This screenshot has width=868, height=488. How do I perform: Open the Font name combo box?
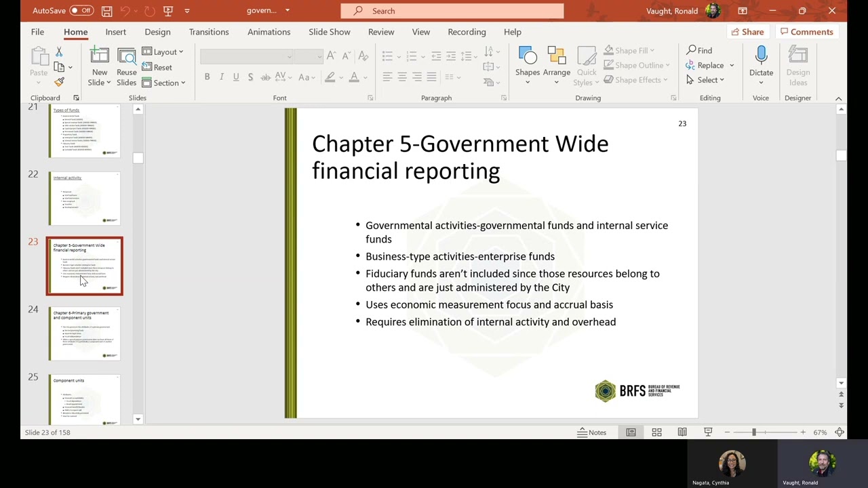point(247,56)
